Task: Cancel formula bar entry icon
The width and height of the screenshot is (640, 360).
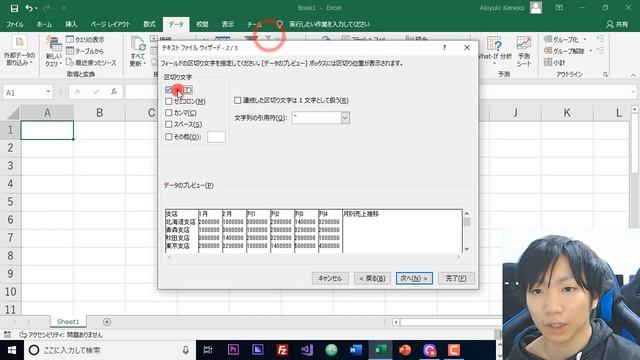Action: pos(78,92)
